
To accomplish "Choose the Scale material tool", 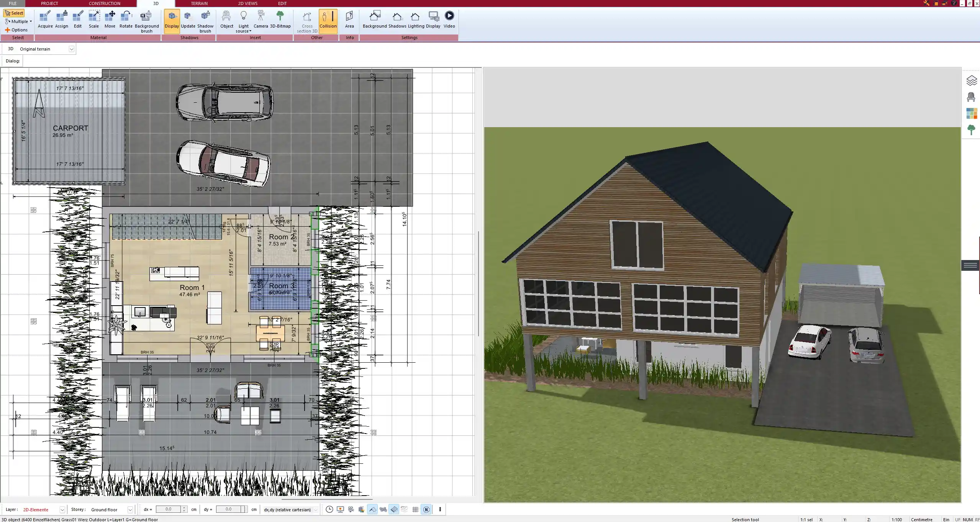I will point(94,20).
